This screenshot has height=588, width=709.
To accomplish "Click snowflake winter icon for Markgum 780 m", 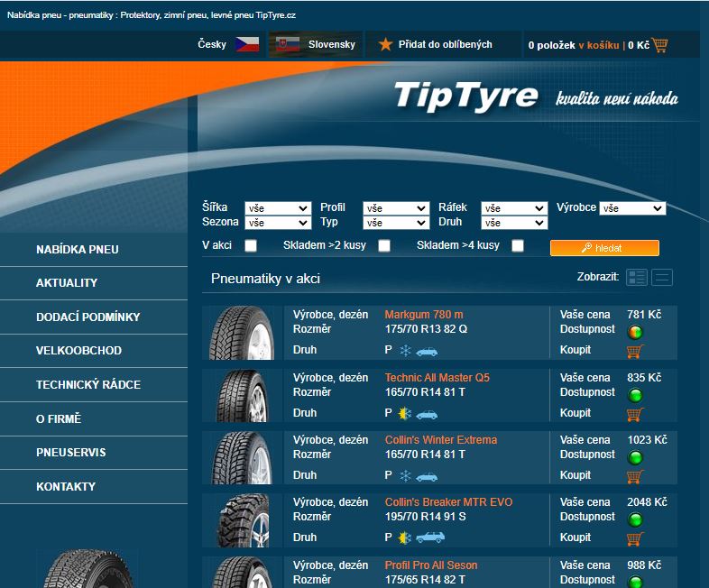I will tap(406, 350).
